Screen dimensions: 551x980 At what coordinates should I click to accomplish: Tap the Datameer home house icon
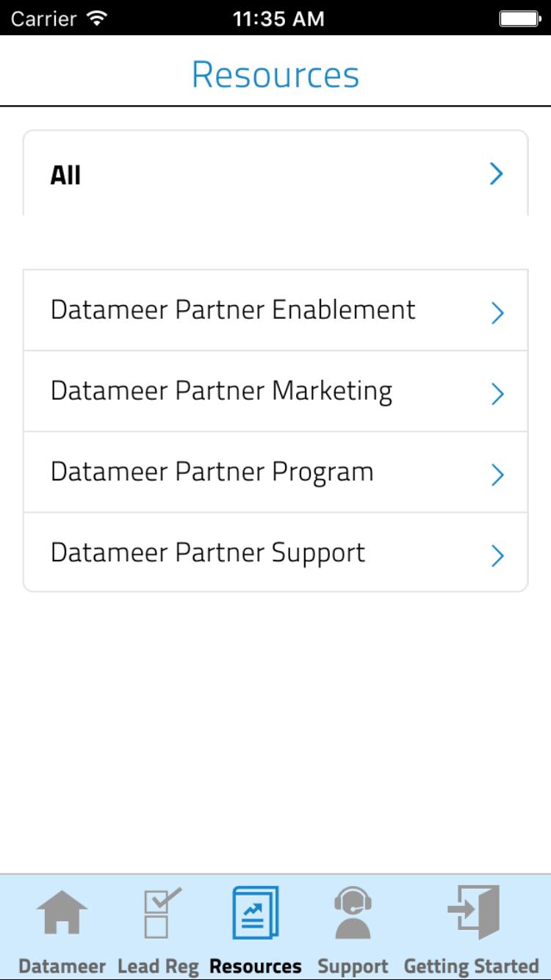tap(62, 913)
